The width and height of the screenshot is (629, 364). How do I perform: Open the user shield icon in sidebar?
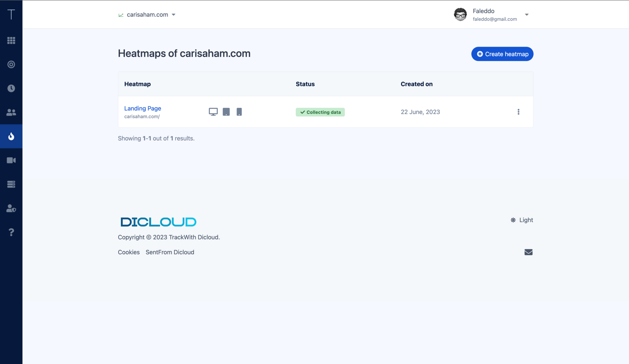[11, 208]
